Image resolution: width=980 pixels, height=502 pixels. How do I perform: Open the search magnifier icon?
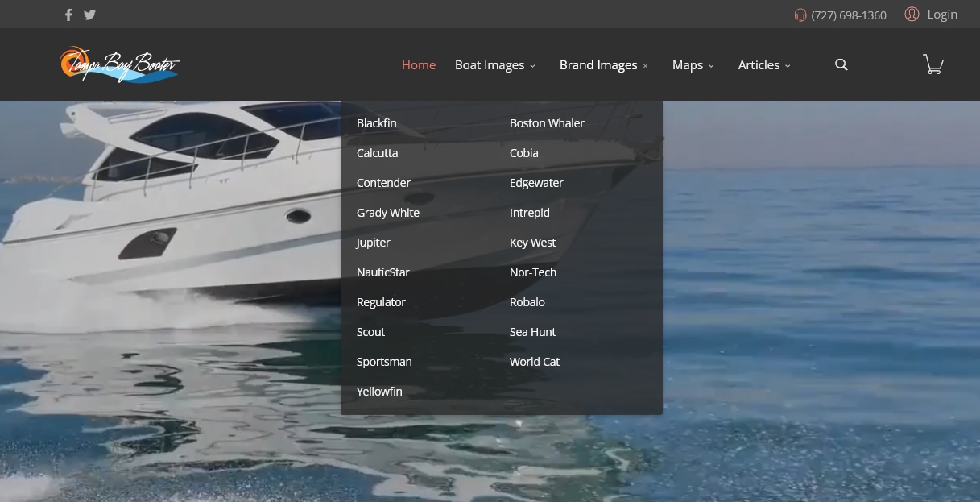[841, 65]
